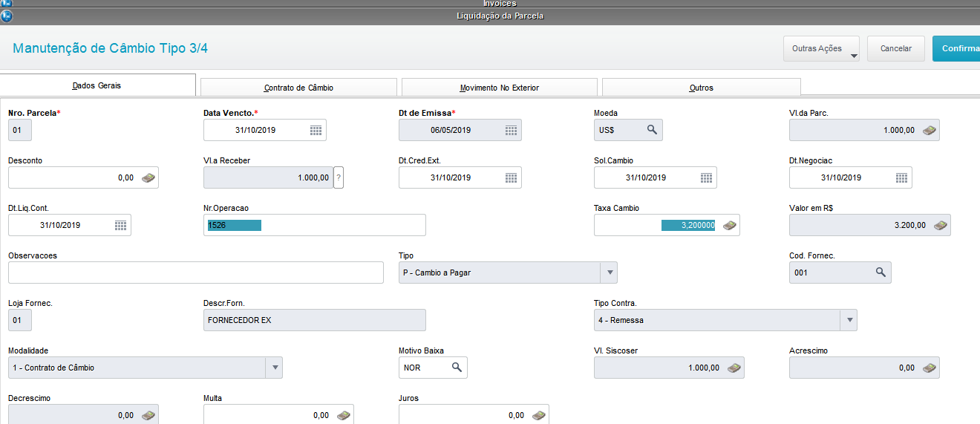
Task: Open calendar picker for Data Vencto.
Action: pos(316,130)
